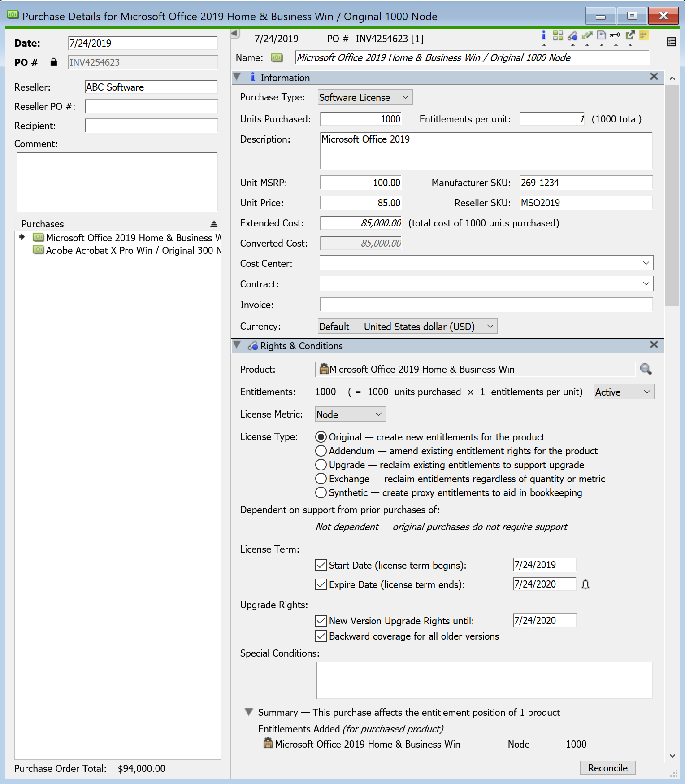
Task: Click the Reconcile button
Action: click(608, 768)
